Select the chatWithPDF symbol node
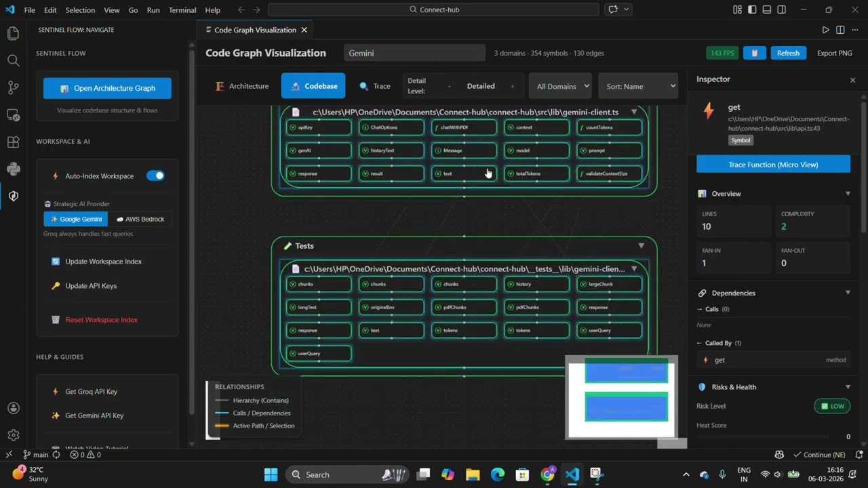Viewport: 868px width, 488px height. (464, 127)
